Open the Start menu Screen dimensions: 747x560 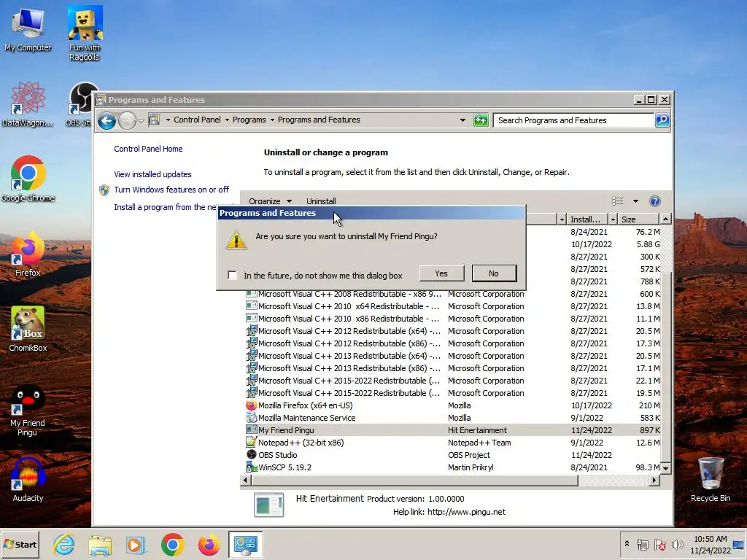20,544
